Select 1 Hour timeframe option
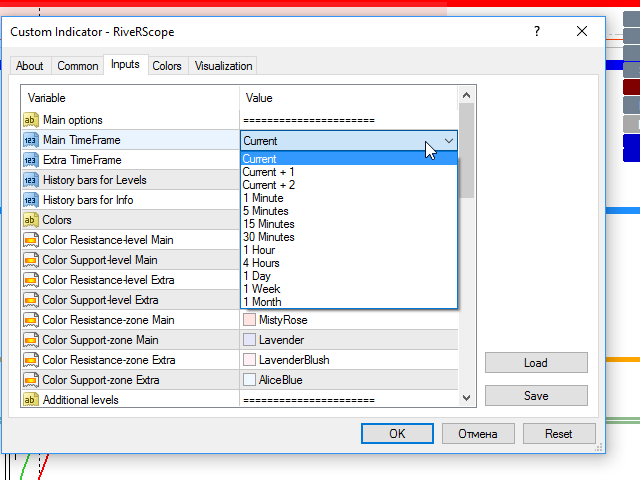Image resolution: width=640 pixels, height=480 pixels. click(349, 250)
